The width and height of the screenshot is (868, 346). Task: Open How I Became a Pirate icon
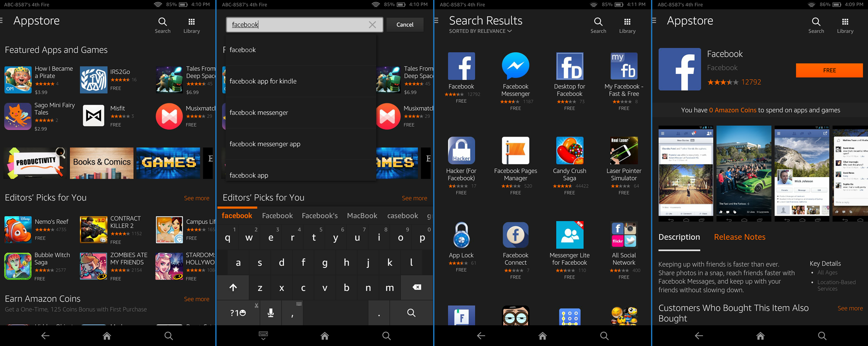click(18, 80)
